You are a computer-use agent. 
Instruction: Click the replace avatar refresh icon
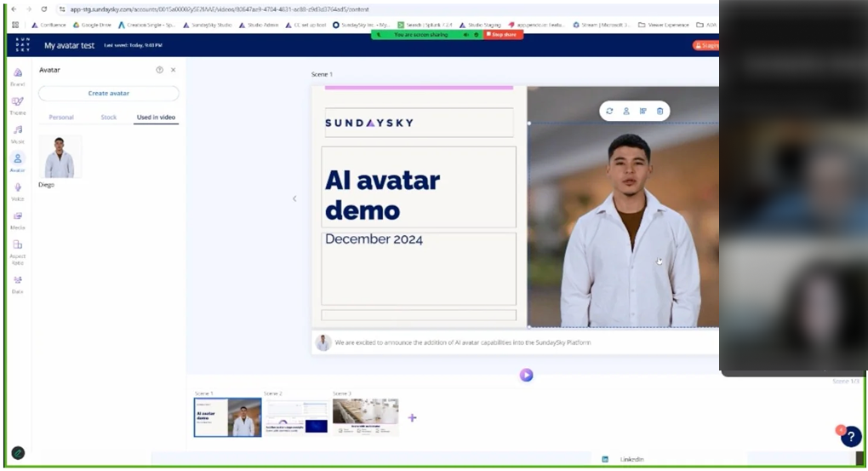609,111
